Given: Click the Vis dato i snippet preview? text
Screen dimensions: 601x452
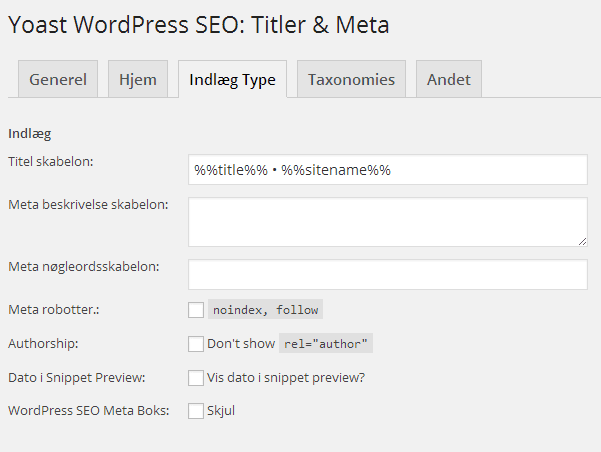Looking at the screenshot, I should [x=286, y=378].
